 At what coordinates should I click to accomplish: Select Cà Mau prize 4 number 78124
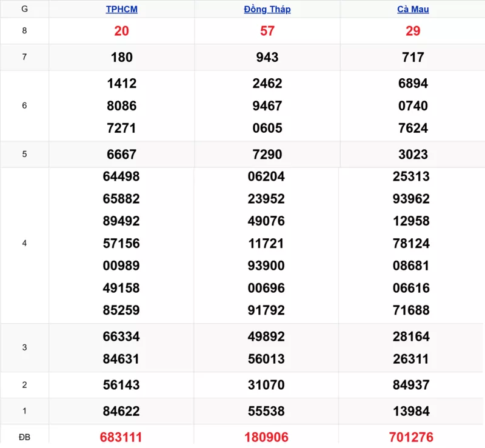tap(411, 244)
